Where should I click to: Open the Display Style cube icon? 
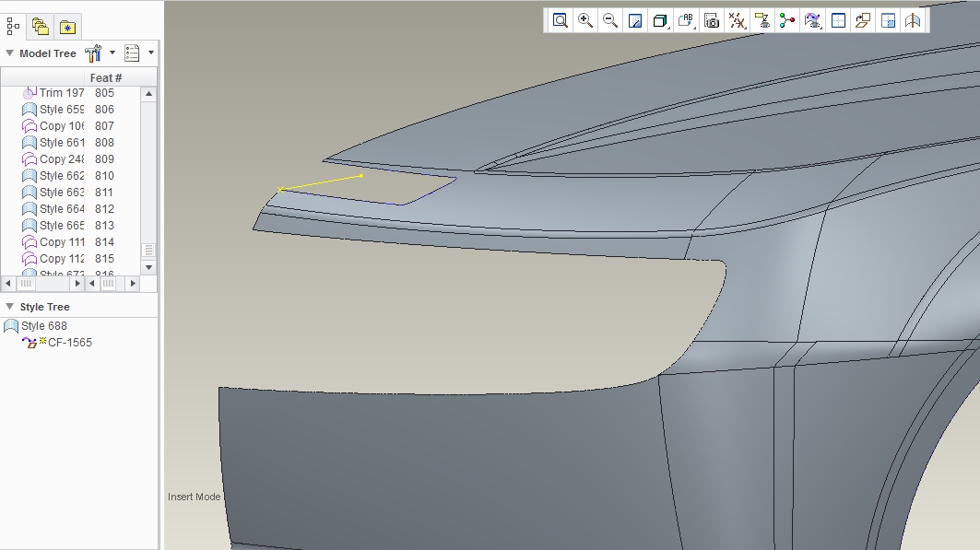coord(660,20)
